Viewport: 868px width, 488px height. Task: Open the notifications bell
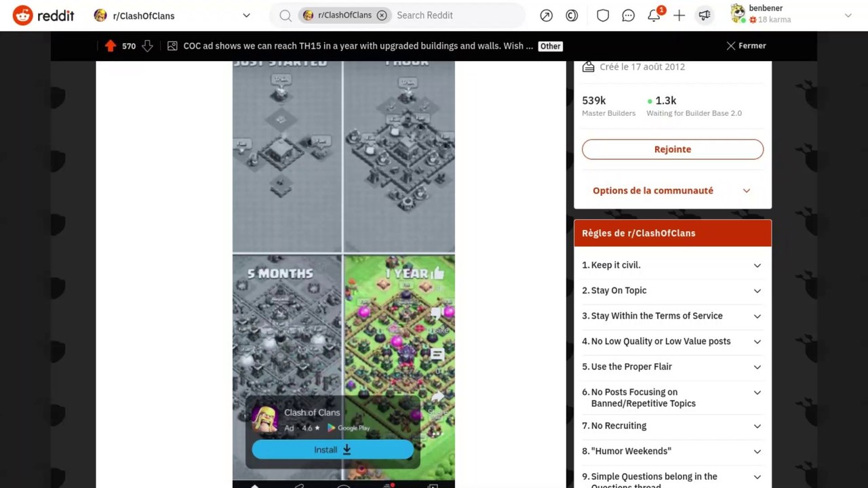[654, 15]
